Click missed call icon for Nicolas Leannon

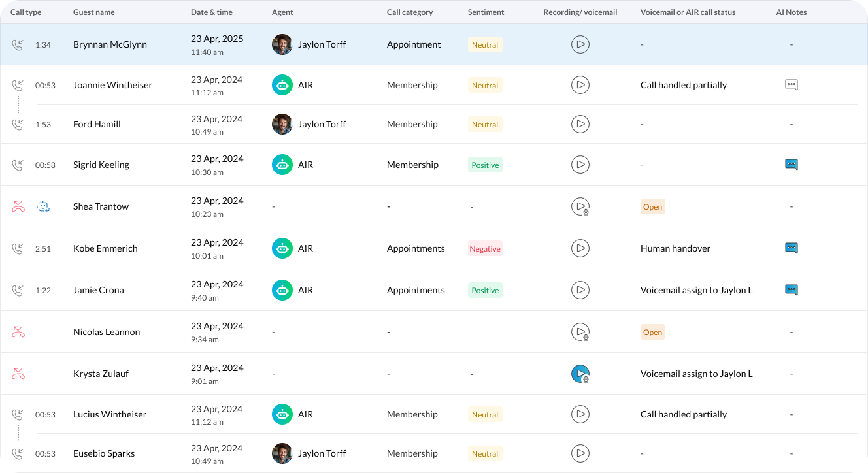point(18,332)
